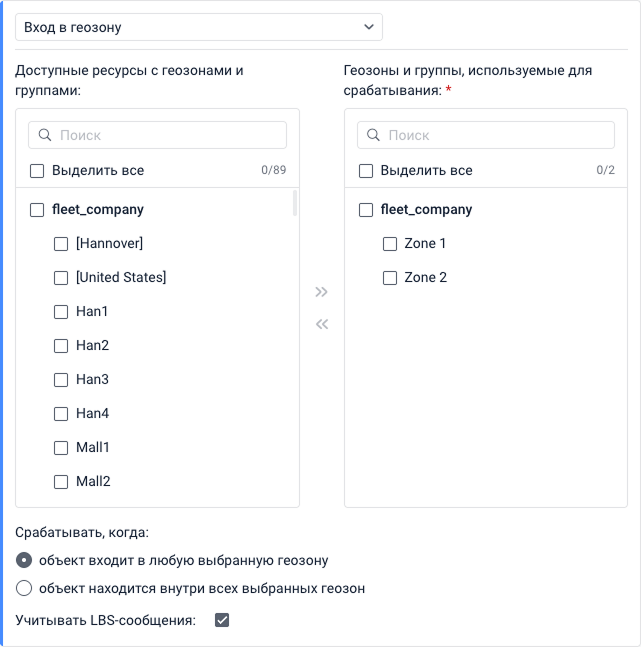Check Zone 1 in the selected list
Viewport: 641px width, 647px height.
tap(390, 244)
